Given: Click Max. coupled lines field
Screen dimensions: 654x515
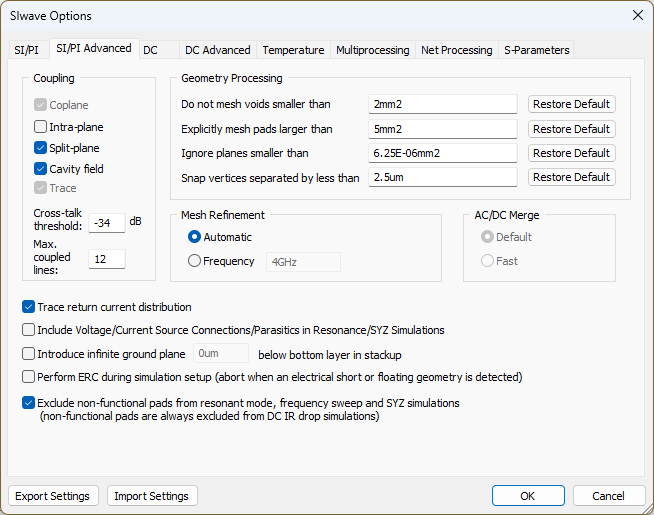Looking at the screenshot, I should tap(107, 259).
